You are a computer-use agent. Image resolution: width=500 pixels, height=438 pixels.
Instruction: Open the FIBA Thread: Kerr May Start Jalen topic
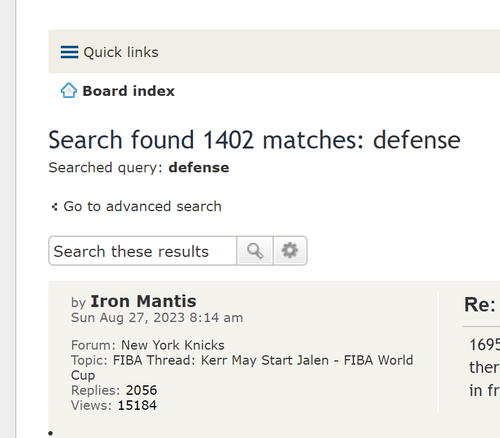242,368
